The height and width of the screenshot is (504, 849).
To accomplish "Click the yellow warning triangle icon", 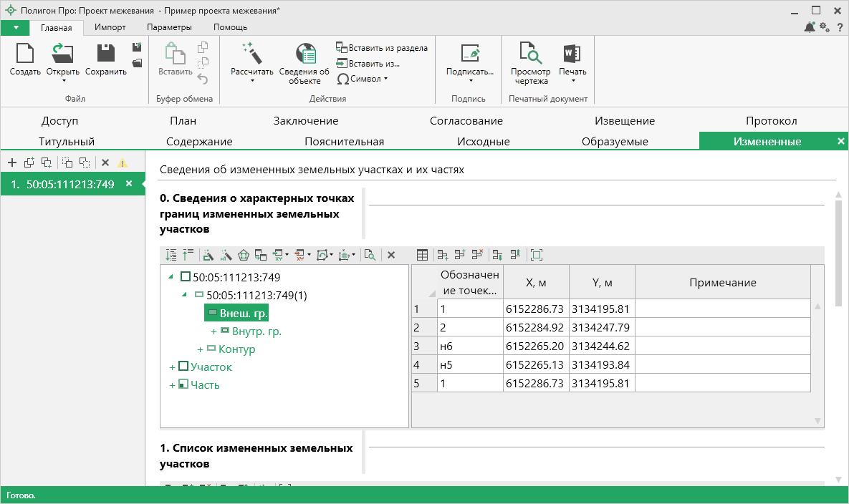I will click(123, 163).
